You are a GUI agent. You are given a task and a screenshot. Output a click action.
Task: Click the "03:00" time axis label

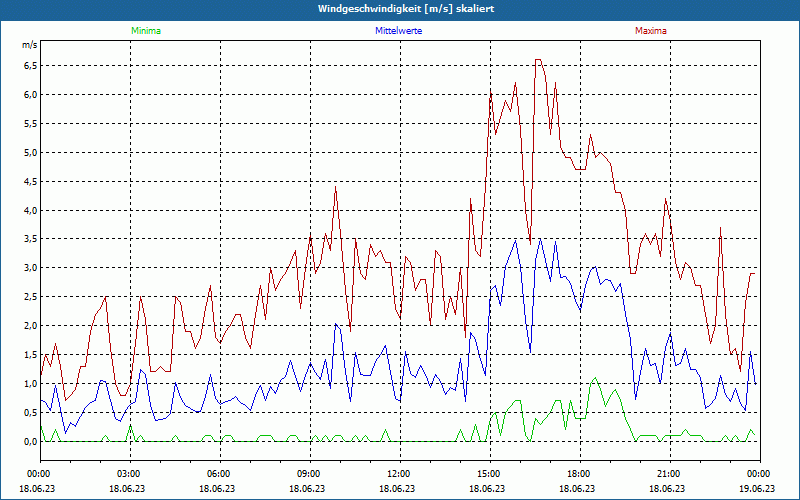pos(130,474)
